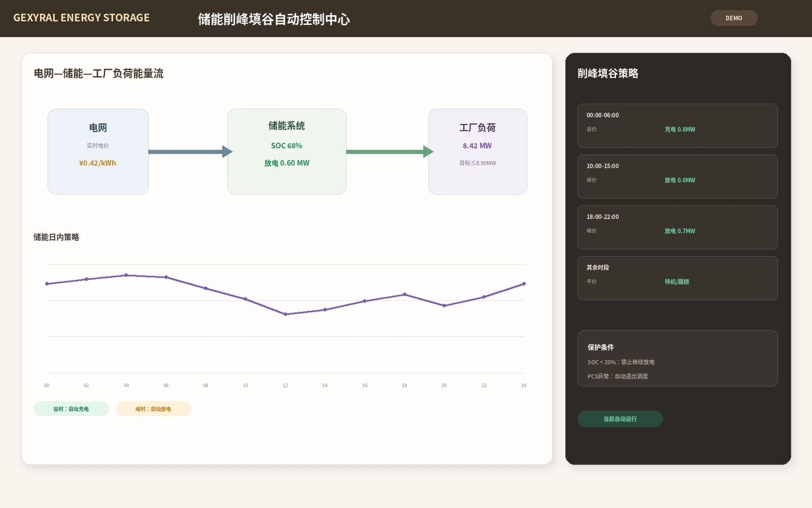Click the chart data point at hour 04
Image resolution: width=812 pixels, height=508 pixels.
[126, 275]
